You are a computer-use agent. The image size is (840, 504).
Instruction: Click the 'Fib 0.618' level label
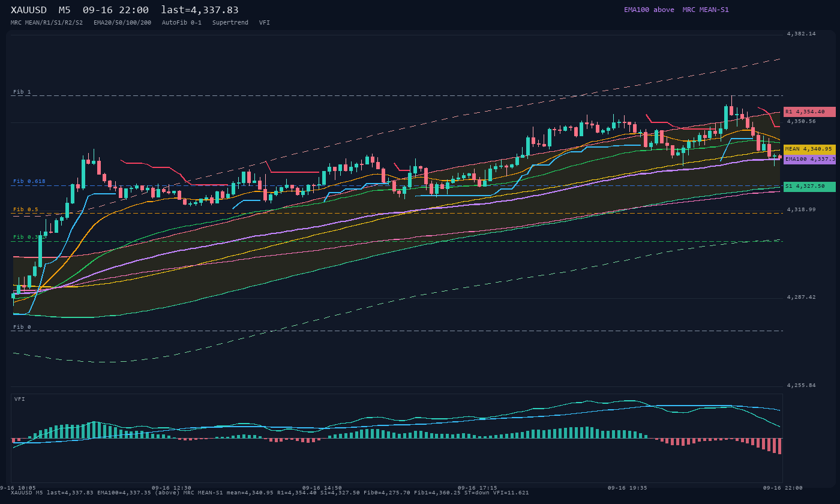pyautogui.click(x=29, y=181)
